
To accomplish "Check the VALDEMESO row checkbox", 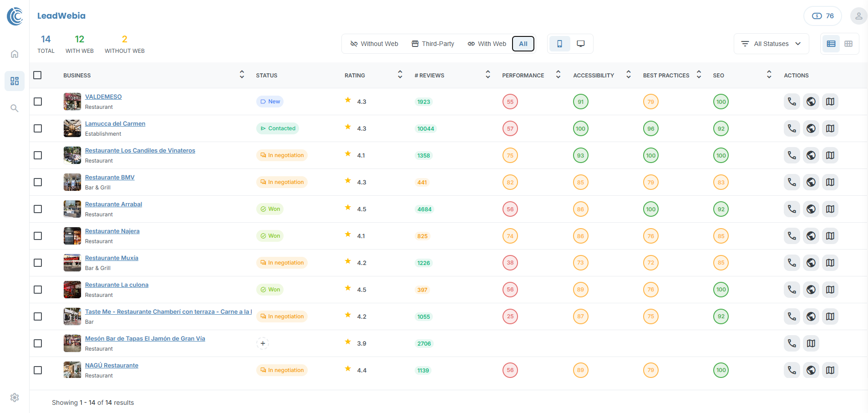I will click(38, 102).
